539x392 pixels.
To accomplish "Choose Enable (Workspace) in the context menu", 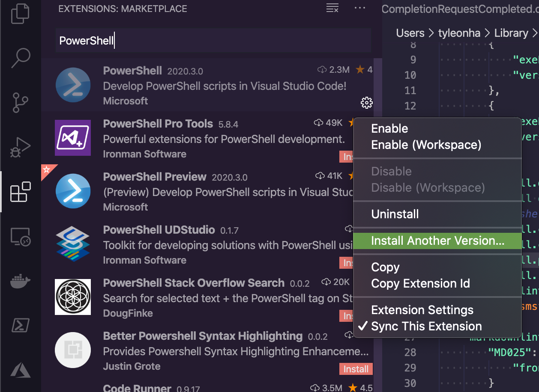I will coord(437,145).
